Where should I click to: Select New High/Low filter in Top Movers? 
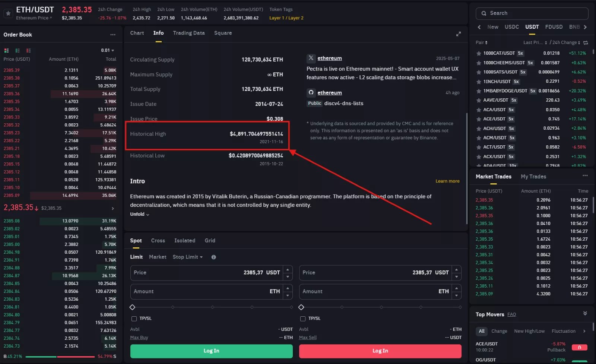click(x=529, y=331)
